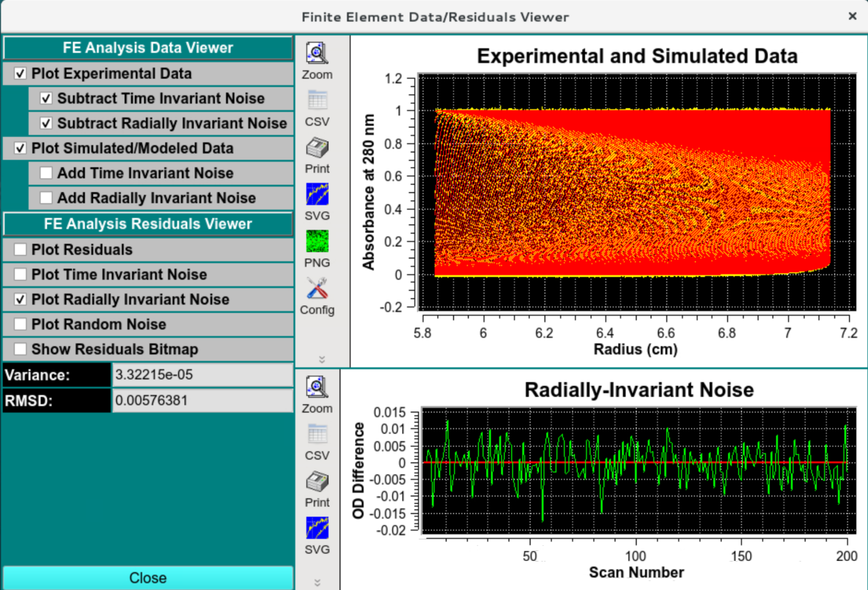Export noise plot data via lower CSV icon
This screenshot has height=590, width=868.
[317, 435]
